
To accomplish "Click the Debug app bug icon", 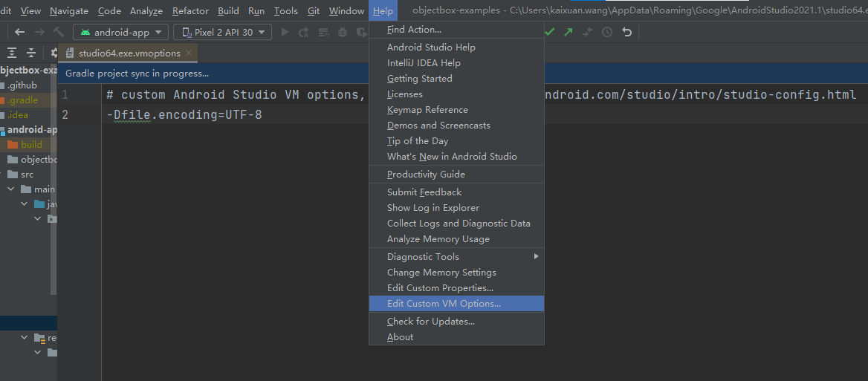I will point(343,32).
